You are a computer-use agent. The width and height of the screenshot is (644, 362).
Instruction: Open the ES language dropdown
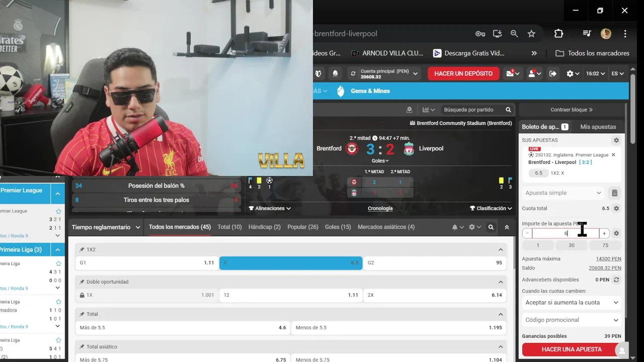click(617, 73)
